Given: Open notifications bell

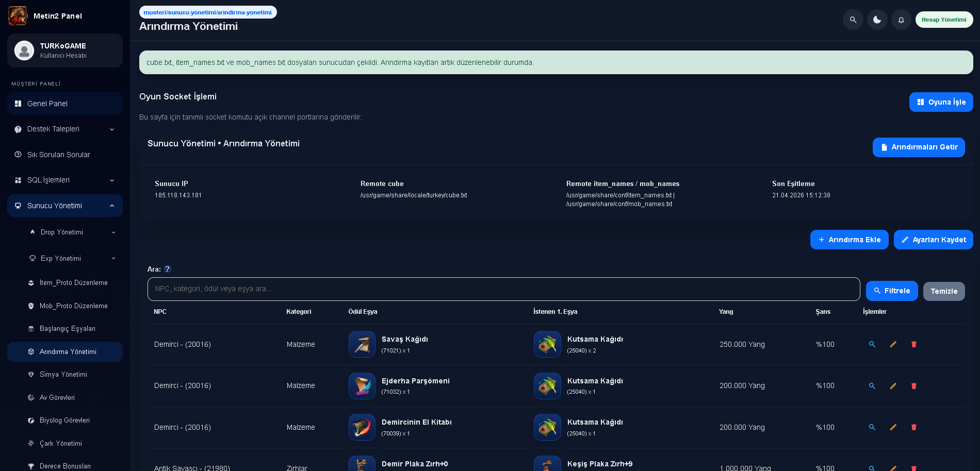Looking at the screenshot, I should 901,20.
